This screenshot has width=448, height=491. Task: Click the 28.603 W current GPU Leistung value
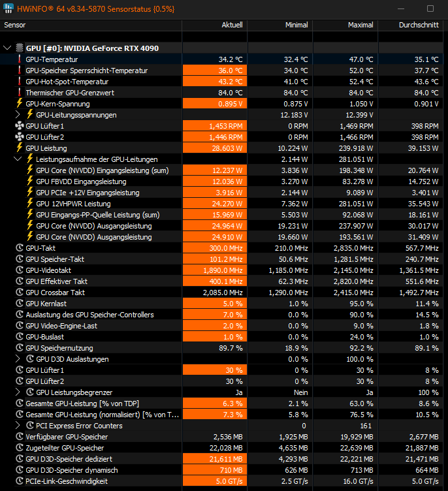pyautogui.click(x=227, y=148)
